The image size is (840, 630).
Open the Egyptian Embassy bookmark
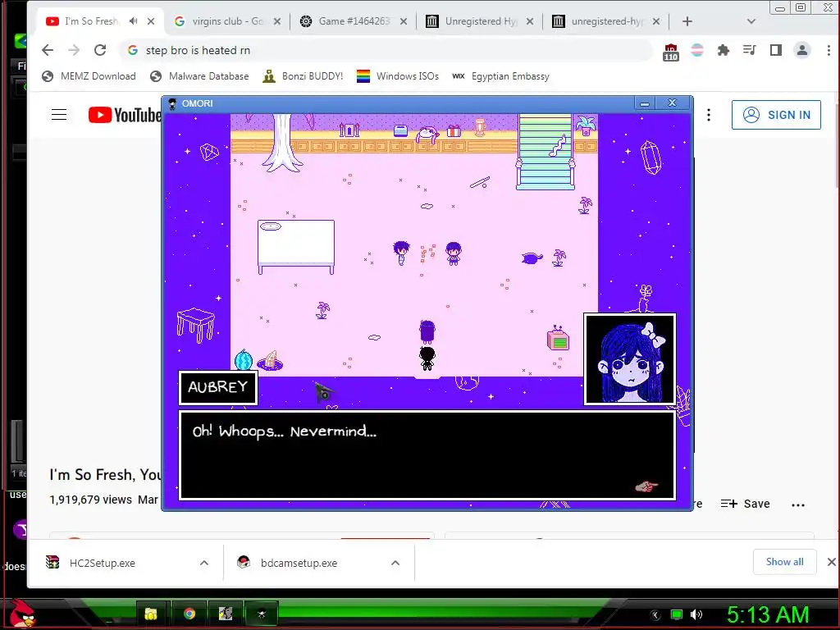501,76
